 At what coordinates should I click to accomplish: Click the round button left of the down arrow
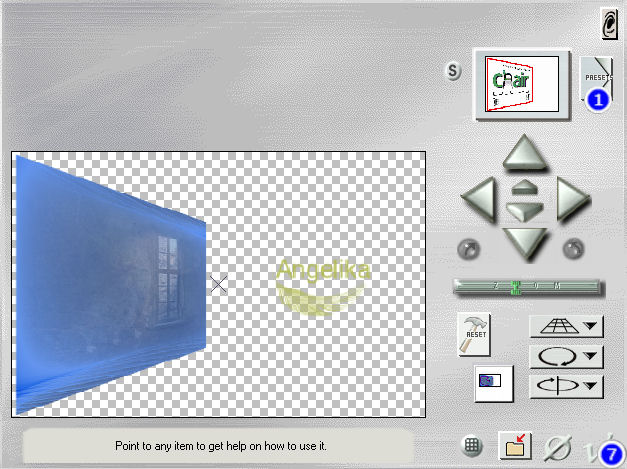click(x=470, y=246)
